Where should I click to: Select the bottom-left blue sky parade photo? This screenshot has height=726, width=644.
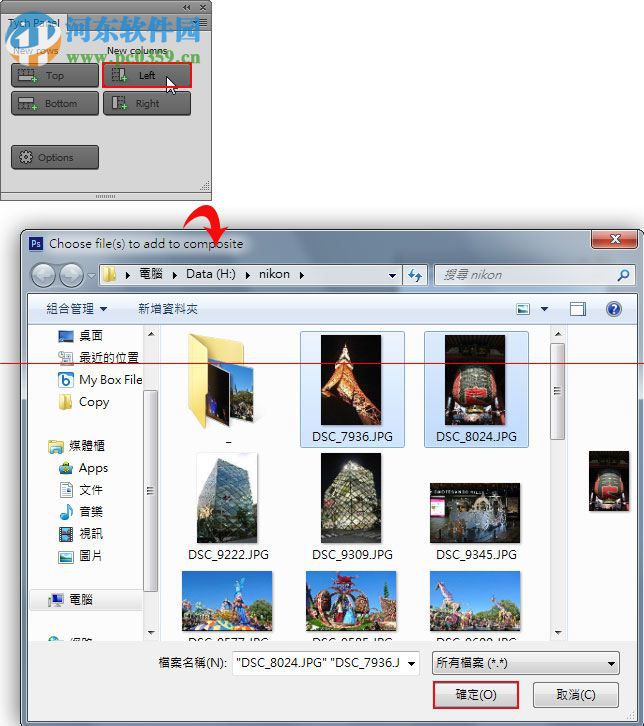(x=227, y=601)
